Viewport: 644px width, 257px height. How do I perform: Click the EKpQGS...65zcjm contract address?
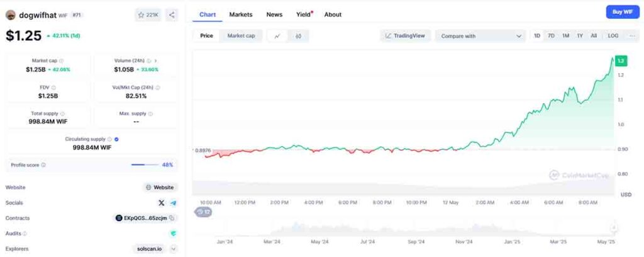[145, 219]
